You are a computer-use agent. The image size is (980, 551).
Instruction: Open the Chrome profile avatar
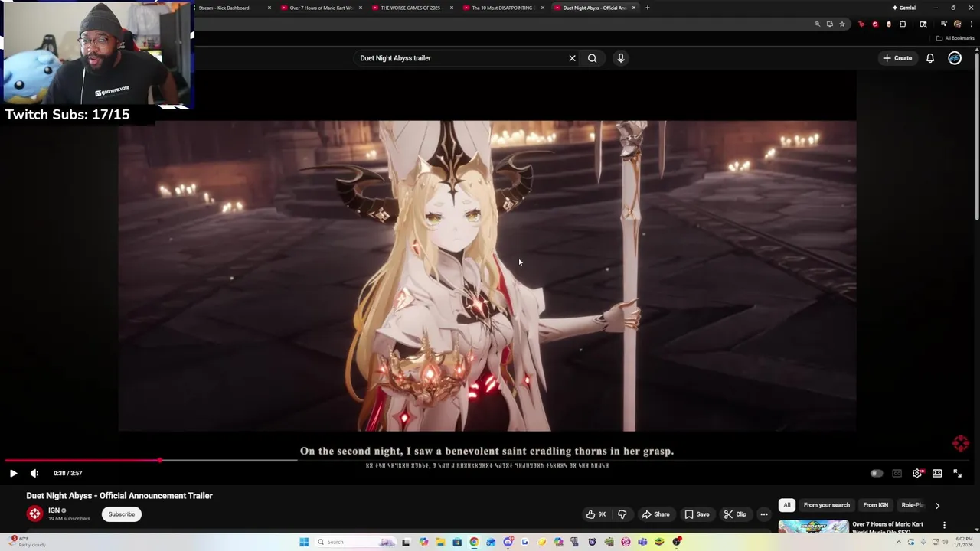point(957,24)
